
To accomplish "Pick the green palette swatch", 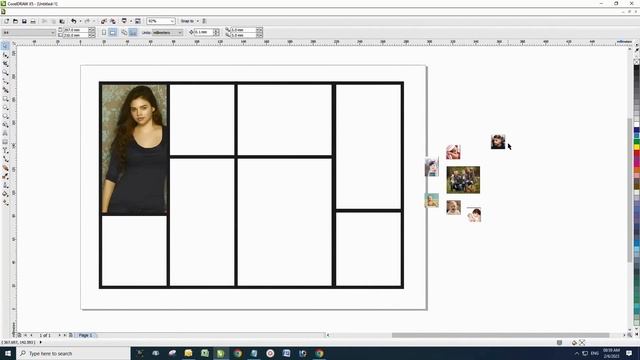I will pos(636,141).
